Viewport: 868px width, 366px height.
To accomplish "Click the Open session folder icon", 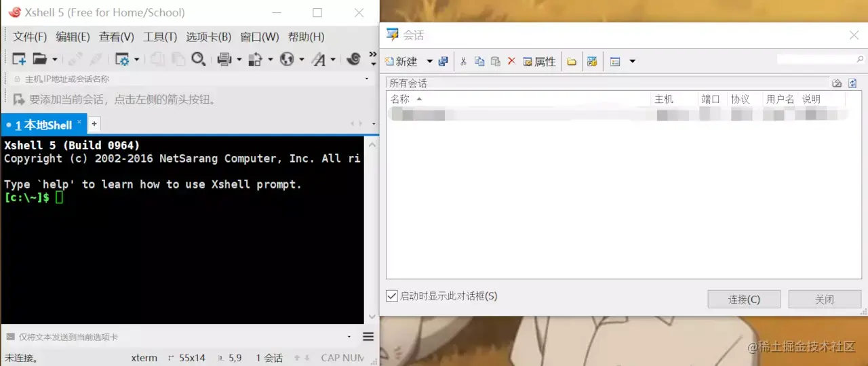I will tap(40, 60).
